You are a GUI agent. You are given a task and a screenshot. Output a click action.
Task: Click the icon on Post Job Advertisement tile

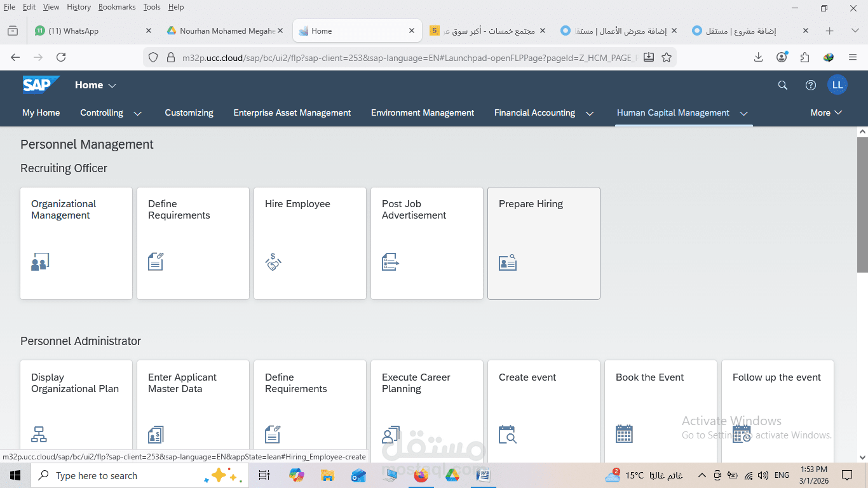pyautogui.click(x=390, y=261)
